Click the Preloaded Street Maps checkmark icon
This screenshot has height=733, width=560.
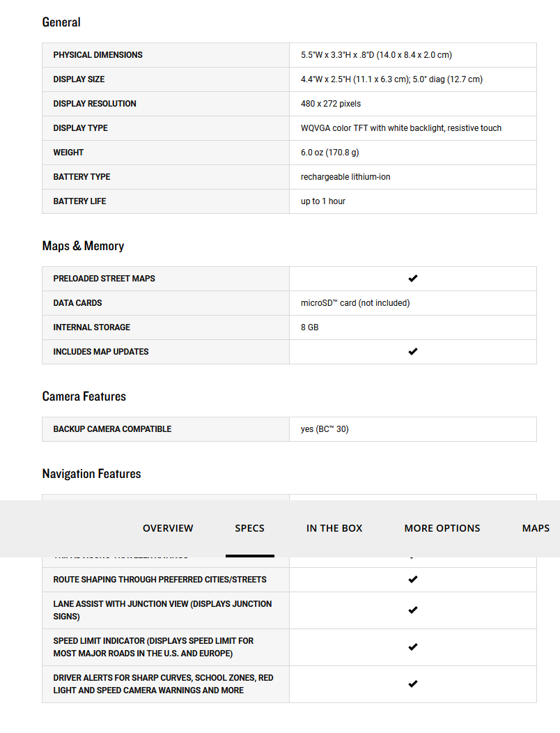point(413,279)
